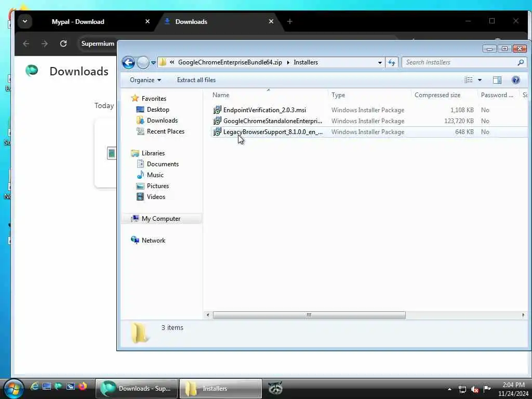Close the Mypal - Download tab
This screenshot has width=532, height=399.
pos(148,21)
